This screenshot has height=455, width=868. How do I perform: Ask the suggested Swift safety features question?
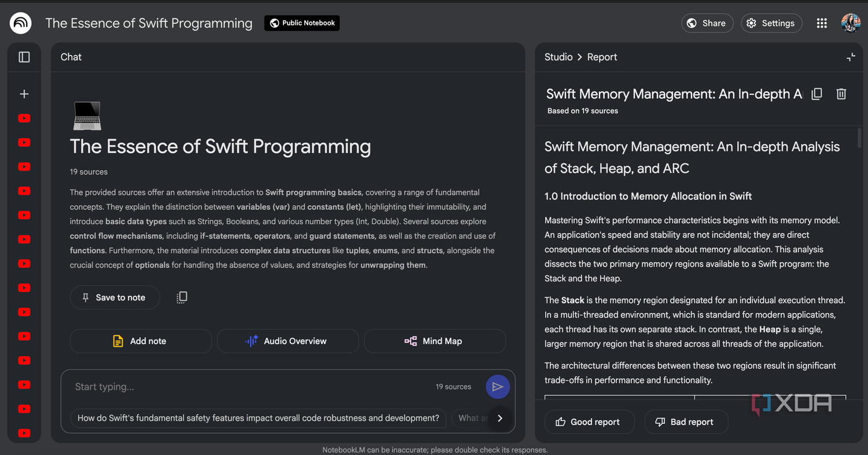[258, 418]
